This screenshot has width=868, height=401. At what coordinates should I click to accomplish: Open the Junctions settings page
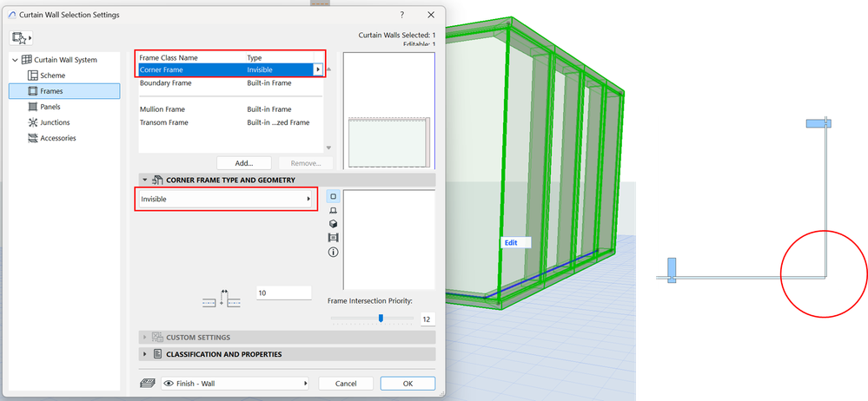55,122
